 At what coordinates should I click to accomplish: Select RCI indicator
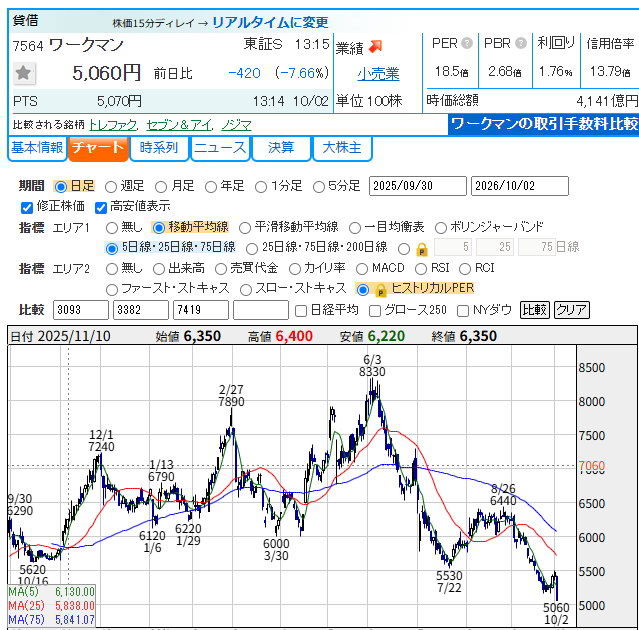pyautogui.click(x=465, y=269)
